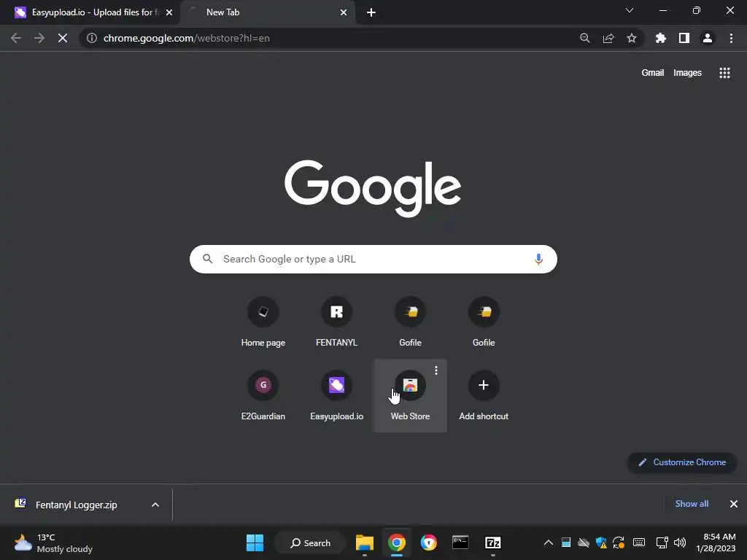View site information icon in address bar
Screen dimensions: 747x560
92,38
